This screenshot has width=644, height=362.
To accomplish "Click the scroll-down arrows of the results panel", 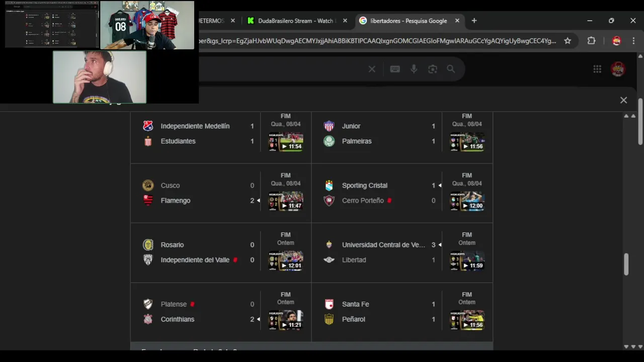I will 626,346.
